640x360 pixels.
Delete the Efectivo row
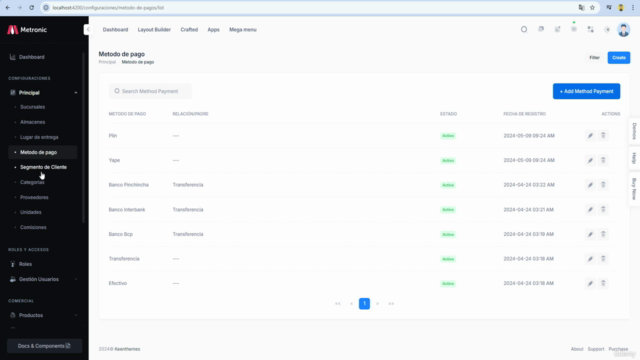(603, 283)
